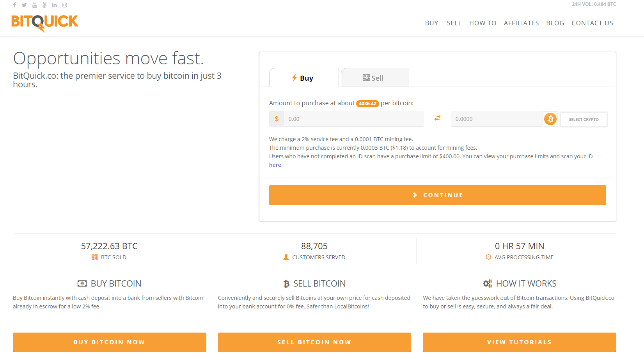Open the LinkedIn social icon
The image size is (644, 363).
tap(54, 5)
